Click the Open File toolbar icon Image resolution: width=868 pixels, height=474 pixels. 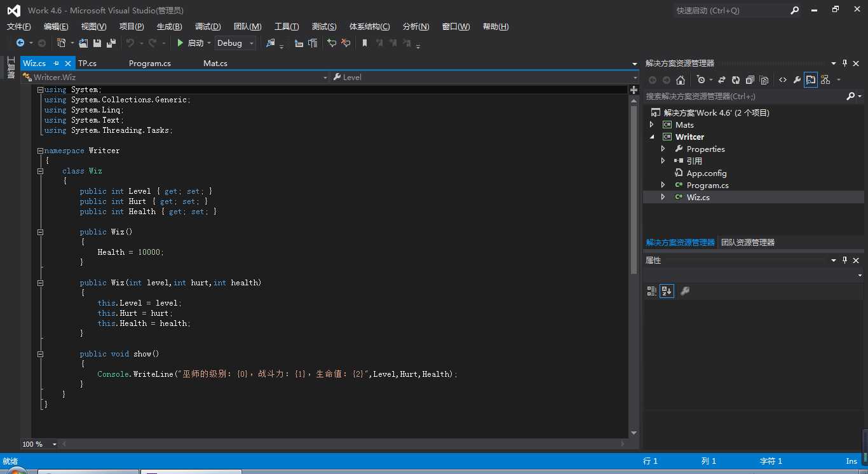(83, 43)
